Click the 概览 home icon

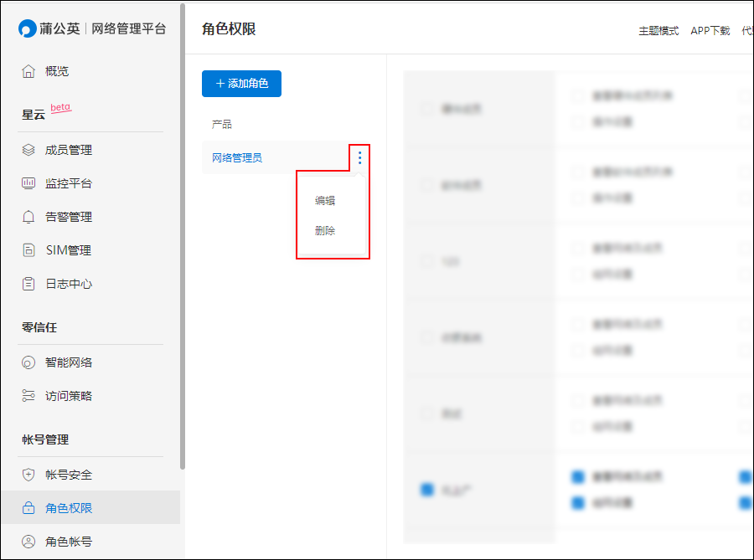pos(28,71)
